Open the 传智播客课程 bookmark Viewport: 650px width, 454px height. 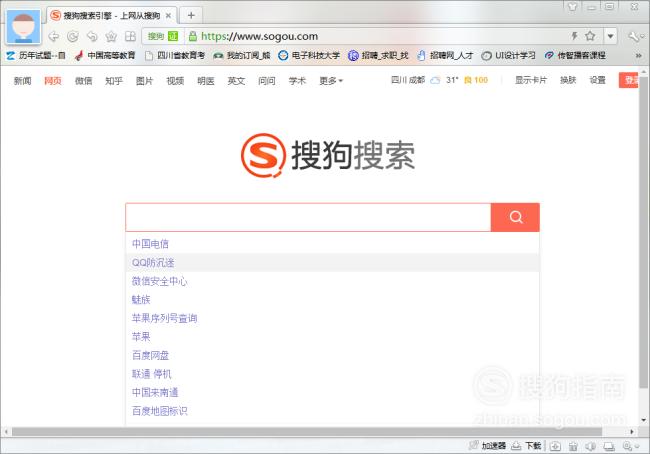pyautogui.click(x=575, y=55)
